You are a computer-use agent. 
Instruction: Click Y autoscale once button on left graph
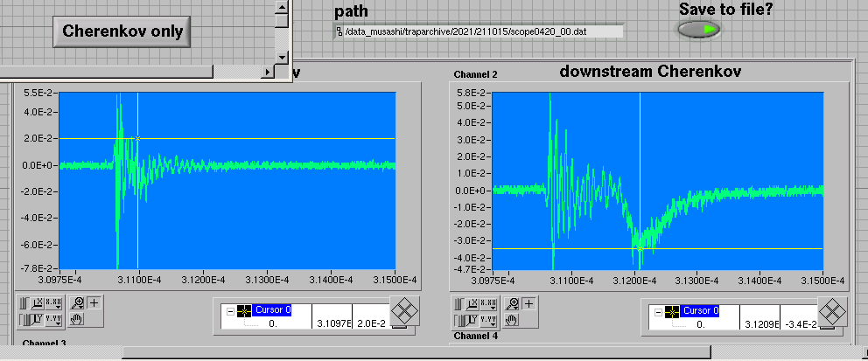coord(38,320)
